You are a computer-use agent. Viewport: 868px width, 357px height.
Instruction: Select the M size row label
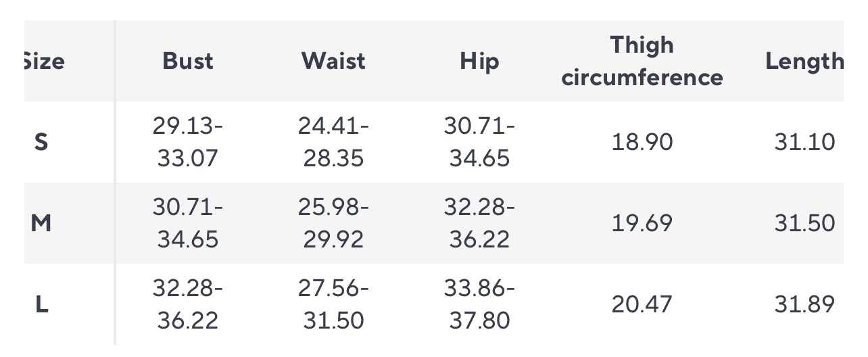click(41, 224)
